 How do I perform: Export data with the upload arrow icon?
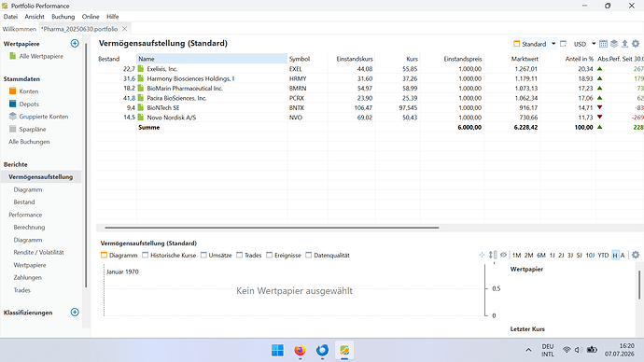coord(624,44)
